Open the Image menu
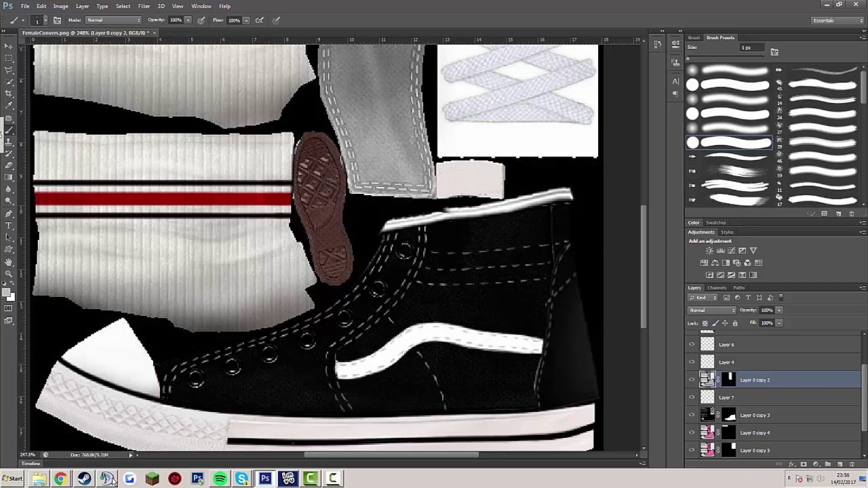 (61, 6)
